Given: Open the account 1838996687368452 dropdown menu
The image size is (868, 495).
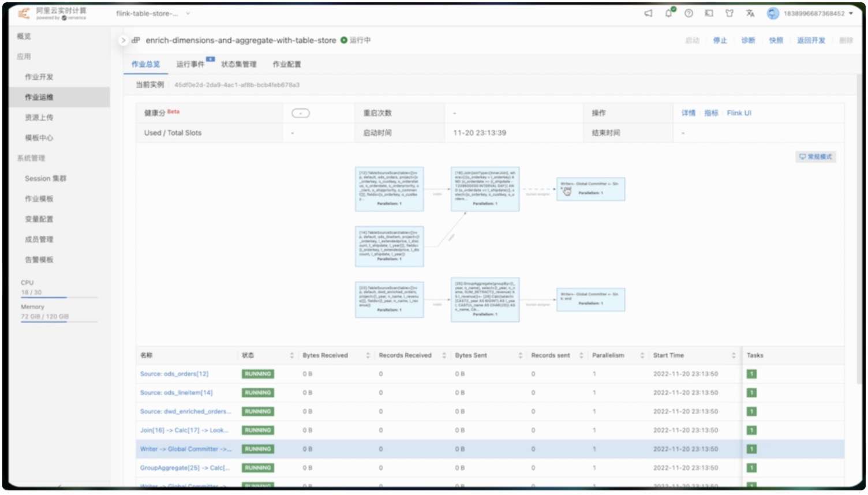Looking at the screenshot, I should click(x=818, y=13).
